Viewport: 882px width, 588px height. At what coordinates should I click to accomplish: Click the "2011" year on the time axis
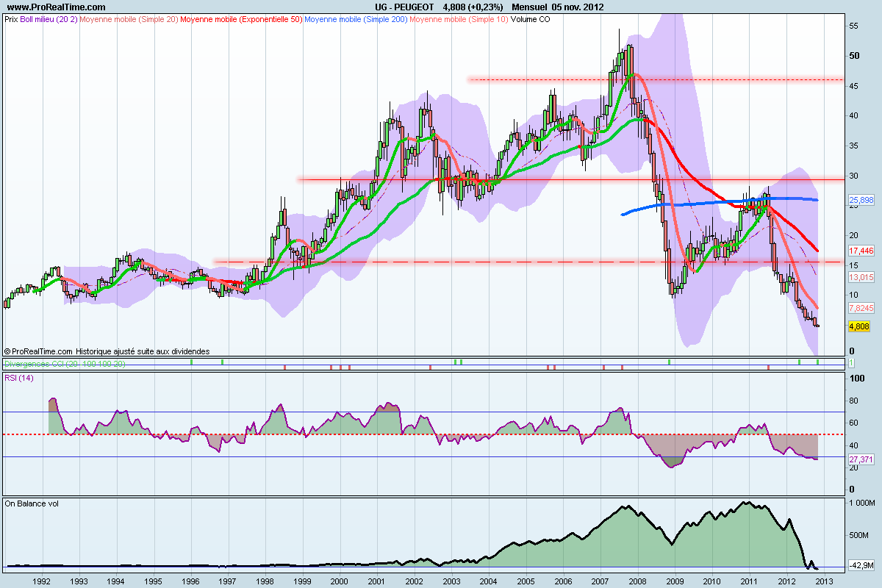click(749, 580)
